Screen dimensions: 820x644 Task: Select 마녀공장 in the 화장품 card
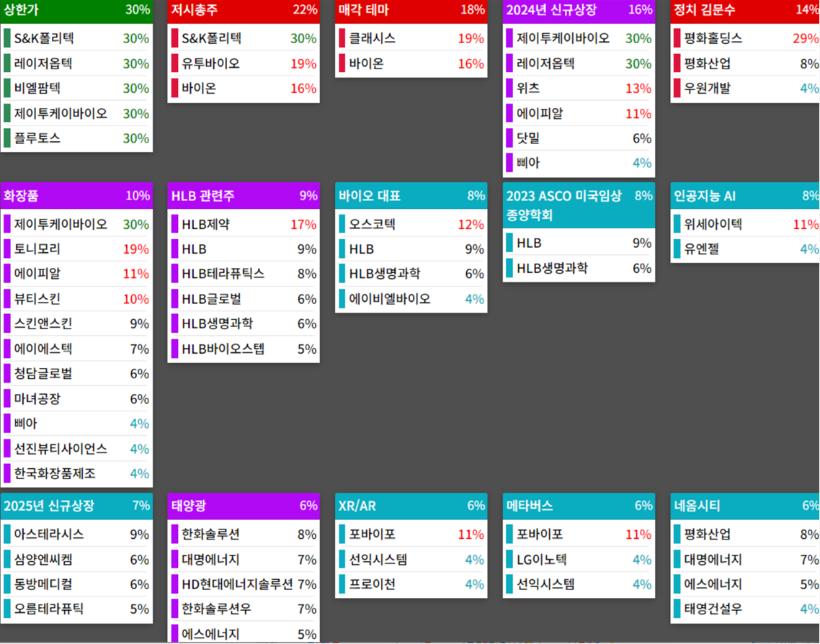pyautogui.click(x=76, y=399)
